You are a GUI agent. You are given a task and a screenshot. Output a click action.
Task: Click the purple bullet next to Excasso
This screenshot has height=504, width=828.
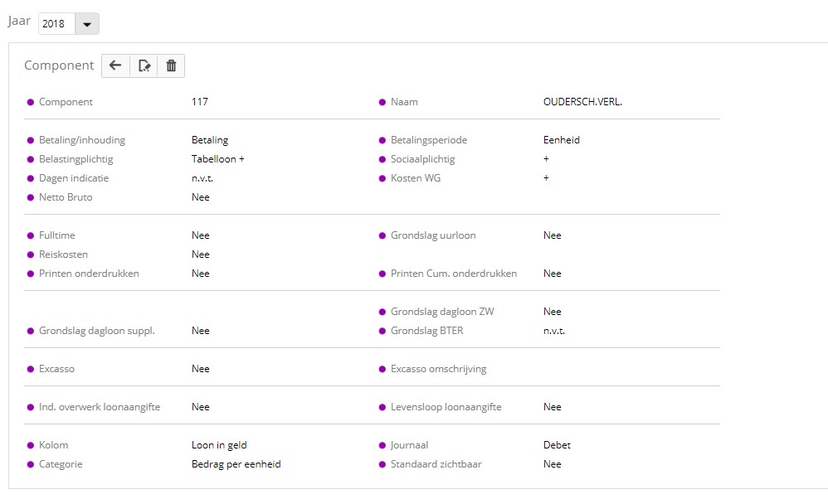click(x=31, y=369)
